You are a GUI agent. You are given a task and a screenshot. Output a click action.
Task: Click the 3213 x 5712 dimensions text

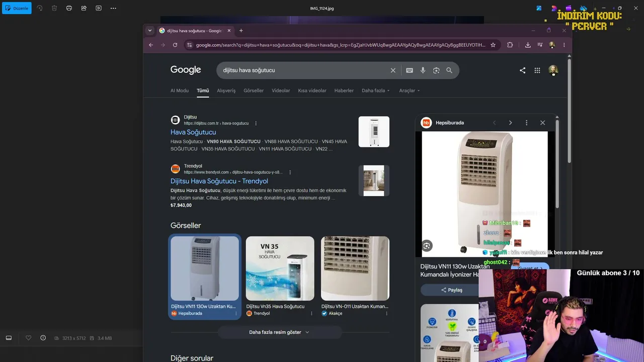pos(73,338)
